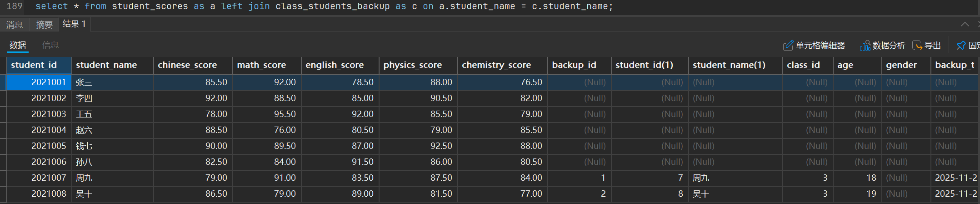Click the physics_score column header
Image resolution: width=980 pixels, height=204 pixels.
418,65
